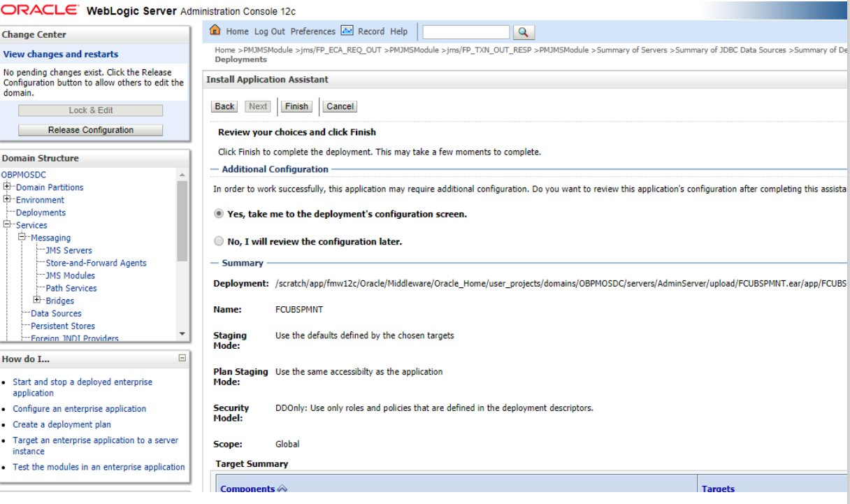The image size is (850, 504).
Task: Open Target an enterprise application help link
Action: [96, 446]
